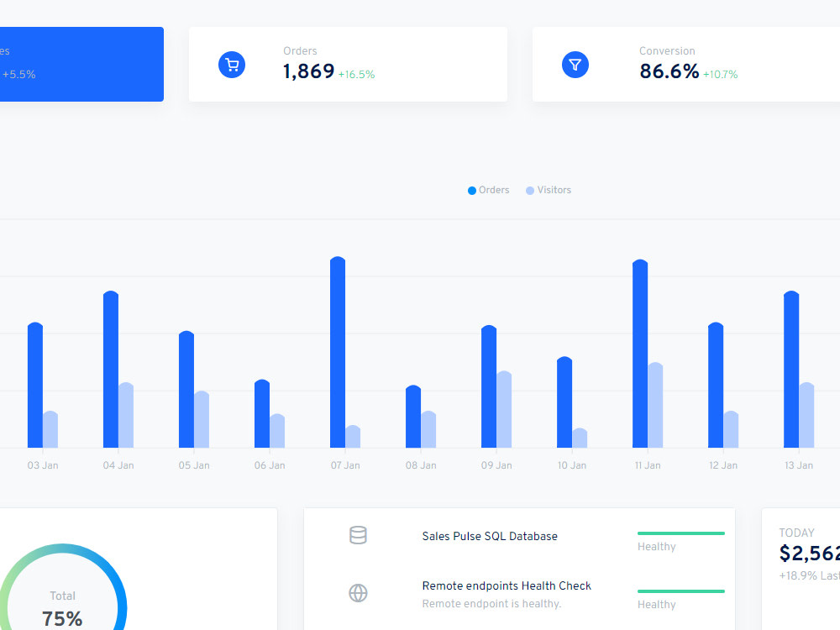Click the 04 Jan orders bar
Viewport: 840px width, 630px height.
(111, 369)
